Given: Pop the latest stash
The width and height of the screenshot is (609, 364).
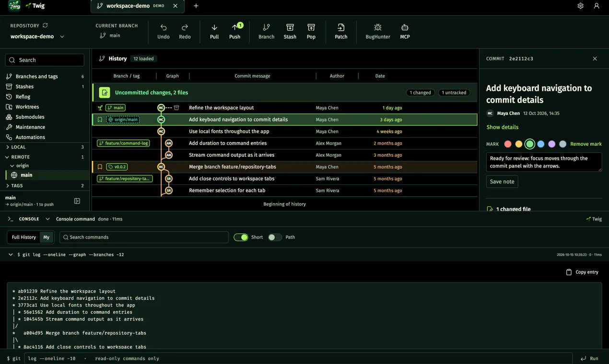Looking at the screenshot, I should (x=311, y=32).
